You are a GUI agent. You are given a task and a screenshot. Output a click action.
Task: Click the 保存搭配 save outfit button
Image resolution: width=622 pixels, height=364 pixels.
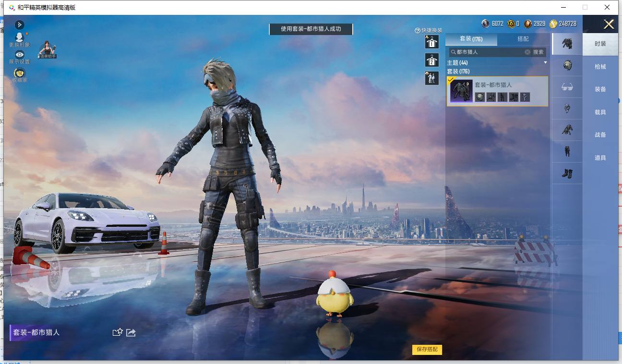click(x=427, y=349)
